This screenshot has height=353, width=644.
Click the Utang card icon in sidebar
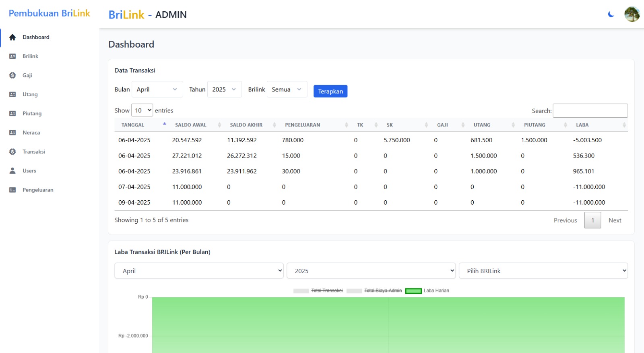pyautogui.click(x=12, y=94)
